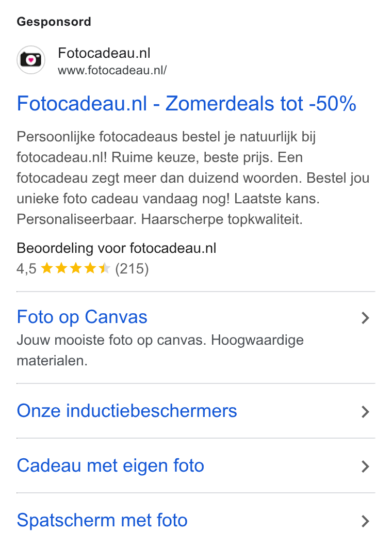The height and width of the screenshot is (547, 392).
Task: Open the Foto op Canvas sitelink
Action: point(82,317)
